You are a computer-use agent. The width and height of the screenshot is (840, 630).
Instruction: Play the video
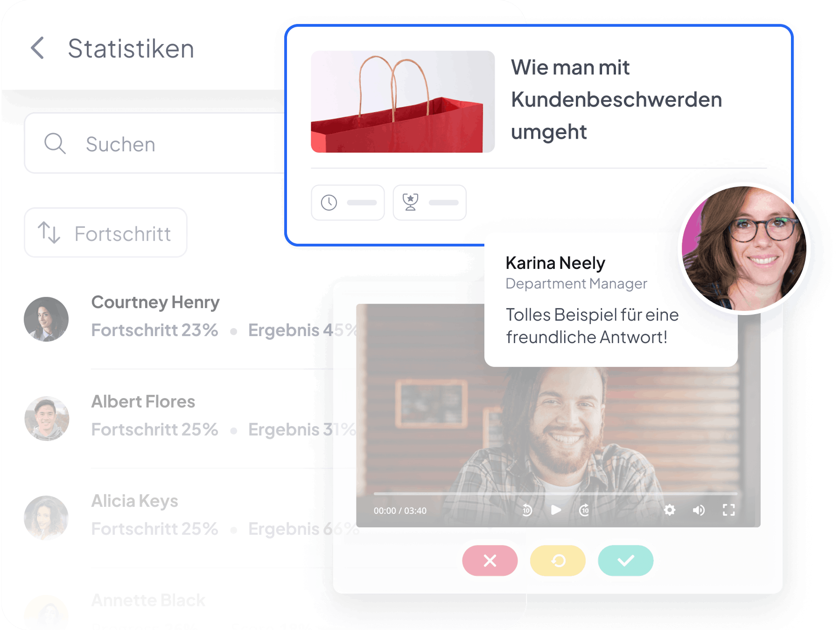pos(556,510)
